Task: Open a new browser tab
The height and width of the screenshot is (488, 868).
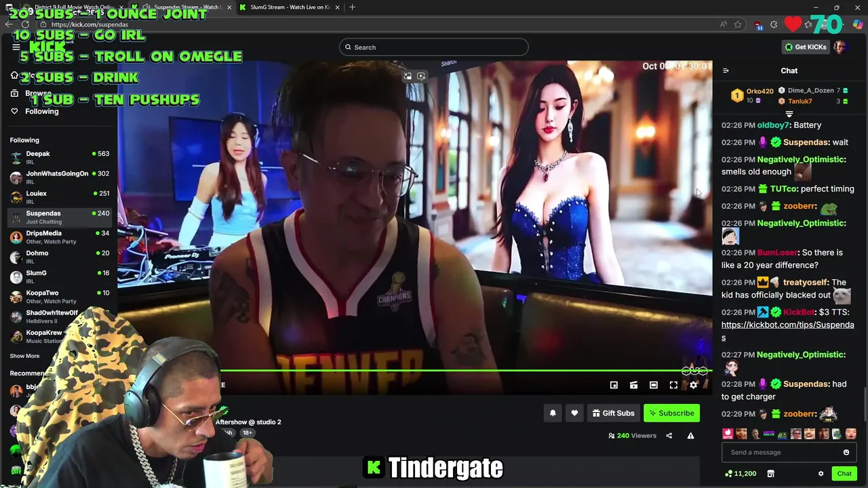Action: pos(353,7)
